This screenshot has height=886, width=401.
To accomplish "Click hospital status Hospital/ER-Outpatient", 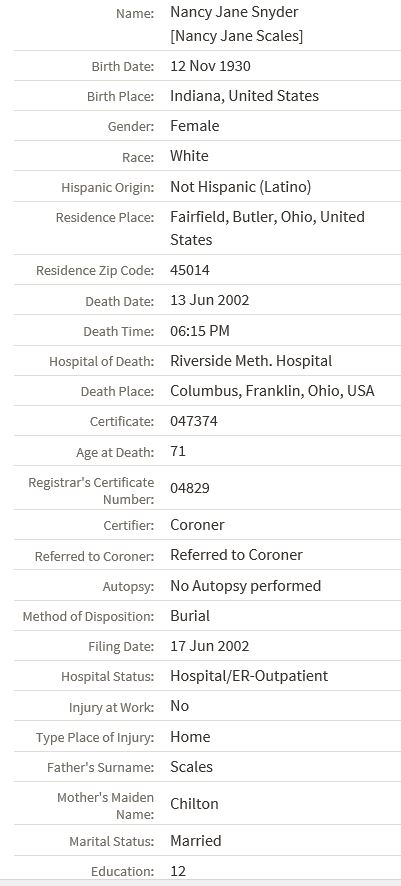I will point(249,676).
